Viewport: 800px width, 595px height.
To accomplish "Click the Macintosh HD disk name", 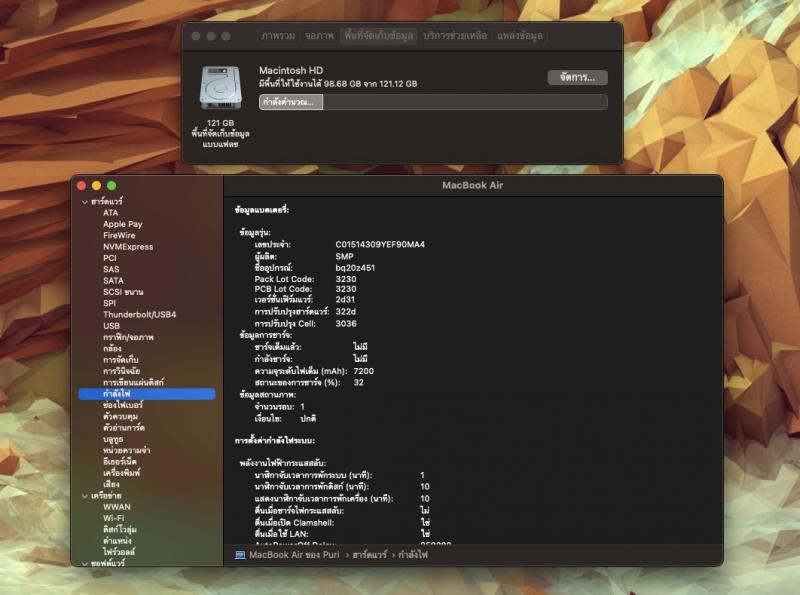I will pyautogui.click(x=291, y=70).
